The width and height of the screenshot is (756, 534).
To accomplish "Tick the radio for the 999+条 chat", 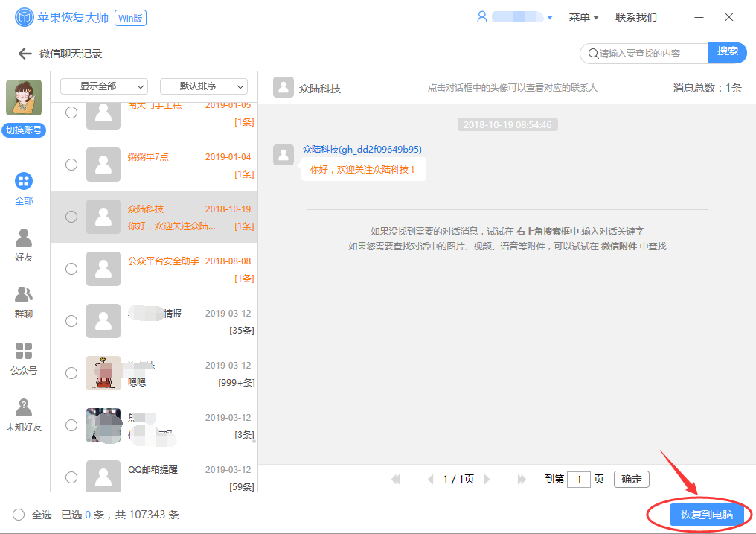I will point(71,373).
